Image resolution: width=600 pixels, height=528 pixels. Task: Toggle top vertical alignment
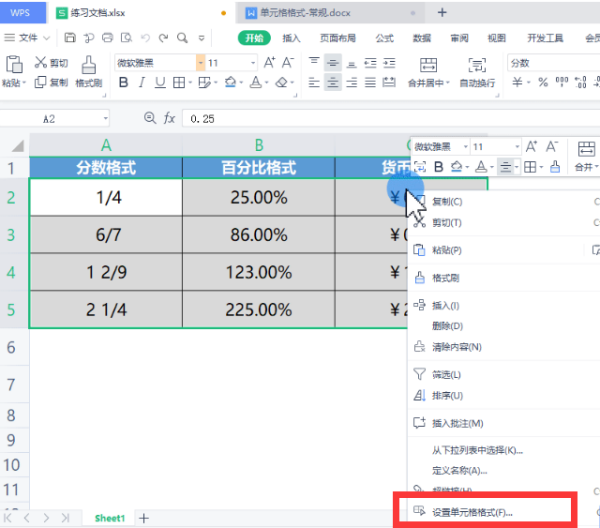314,62
